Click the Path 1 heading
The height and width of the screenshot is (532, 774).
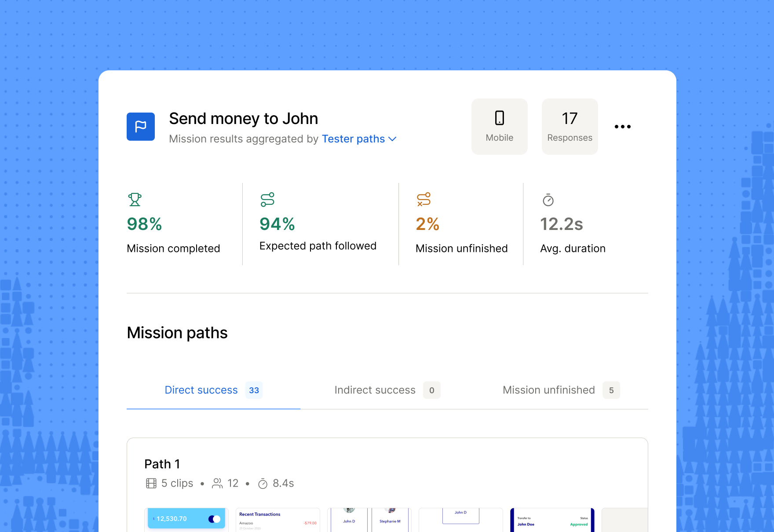click(x=162, y=464)
